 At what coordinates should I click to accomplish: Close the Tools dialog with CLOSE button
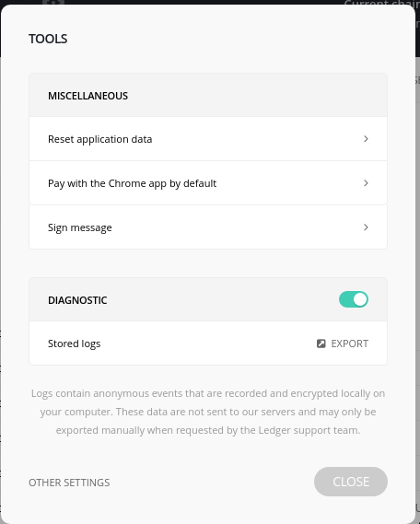click(351, 482)
